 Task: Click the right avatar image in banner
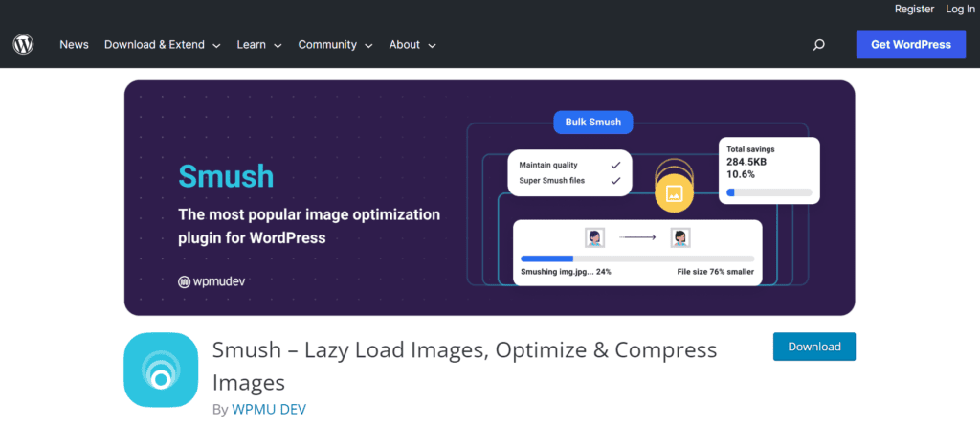click(680, 237)
